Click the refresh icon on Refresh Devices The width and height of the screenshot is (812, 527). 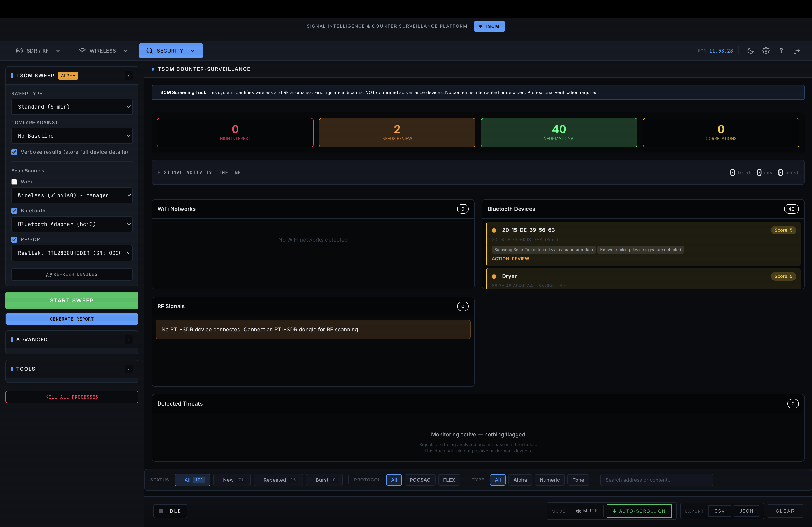[49, 275]
